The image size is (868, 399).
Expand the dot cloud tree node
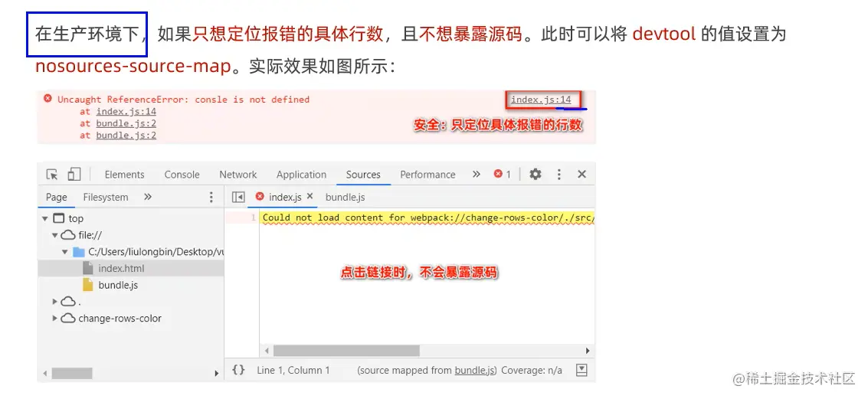point(55,302)
